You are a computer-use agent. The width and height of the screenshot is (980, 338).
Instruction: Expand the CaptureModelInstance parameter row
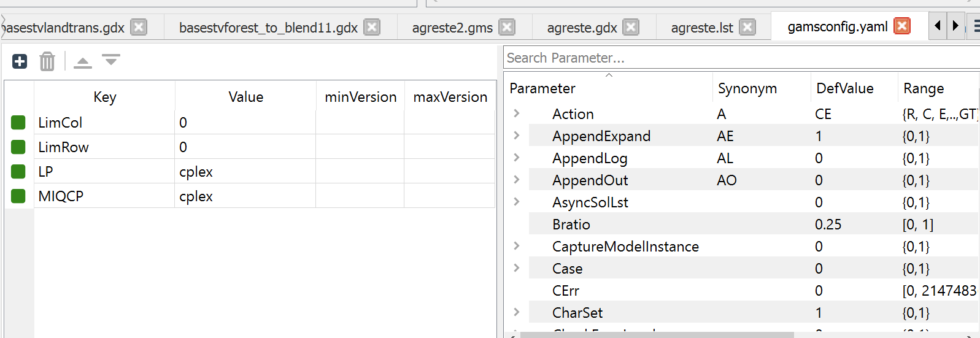tap(517, 246)
